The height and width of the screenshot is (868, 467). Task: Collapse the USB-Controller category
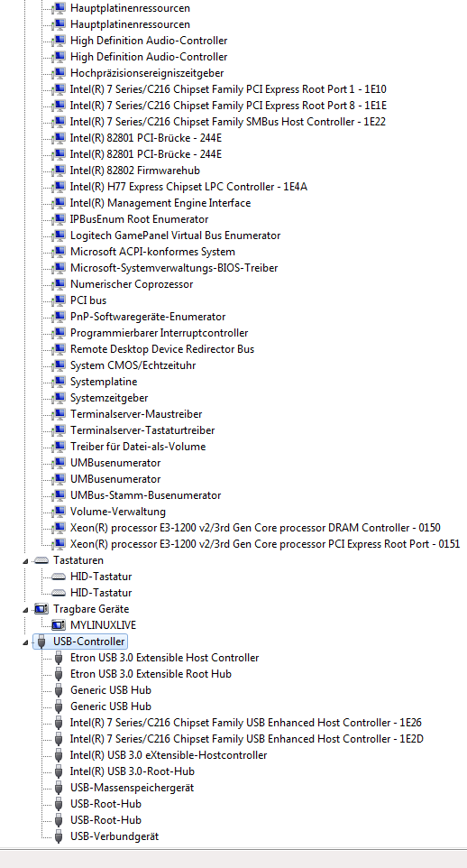tap(25, 642)
